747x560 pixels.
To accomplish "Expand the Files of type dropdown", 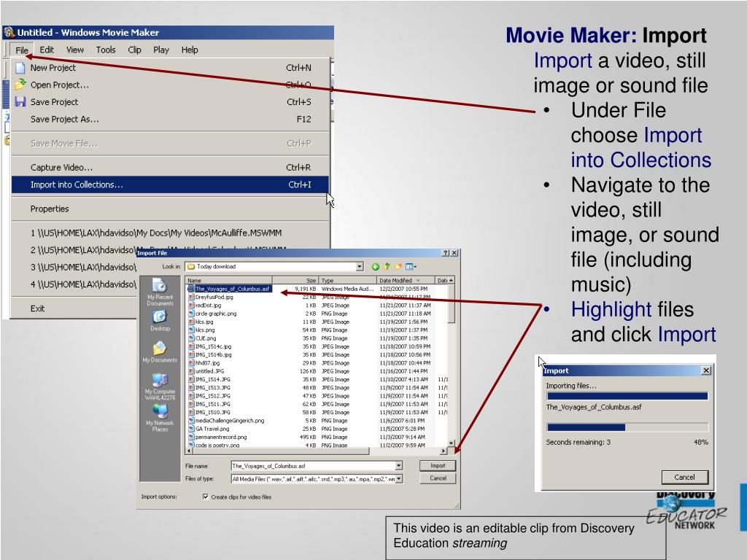I will pyautogui.click(x=399, y=479).
